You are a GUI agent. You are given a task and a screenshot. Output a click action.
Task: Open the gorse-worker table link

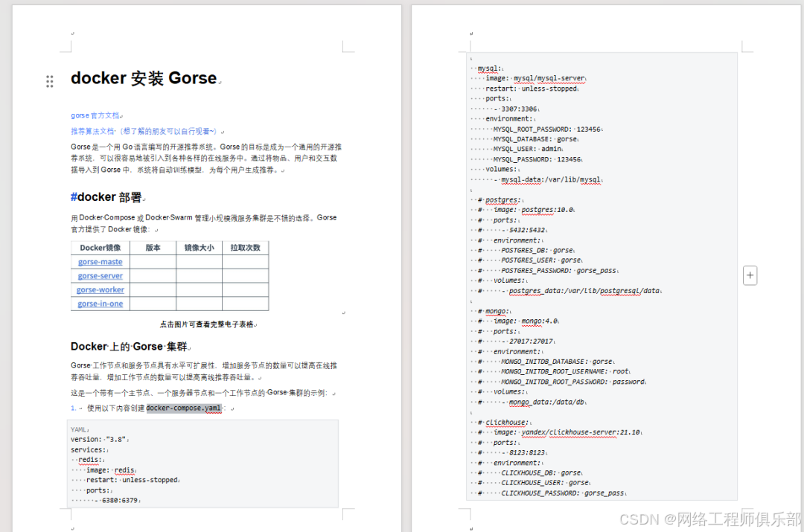click(100, 289)
